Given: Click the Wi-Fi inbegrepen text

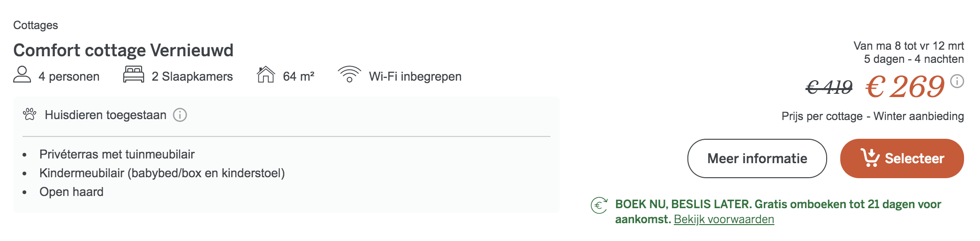Looking at the screenshot, I should click(x=415, y=76).
